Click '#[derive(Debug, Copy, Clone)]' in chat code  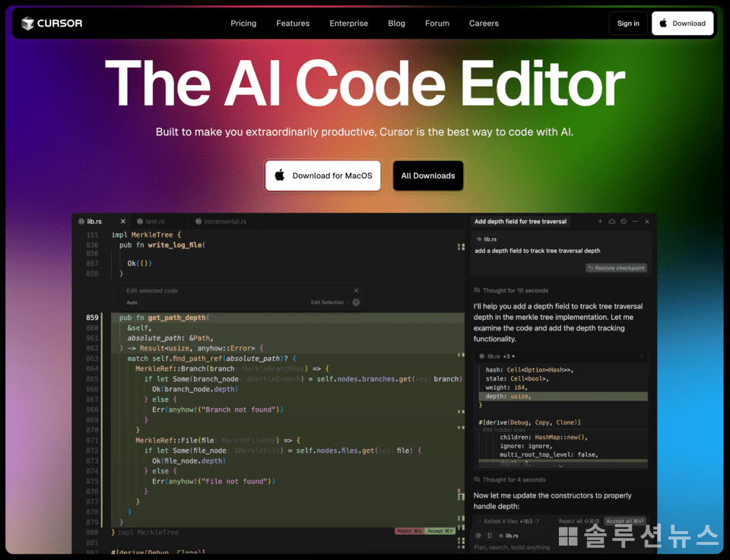(529, 422)
